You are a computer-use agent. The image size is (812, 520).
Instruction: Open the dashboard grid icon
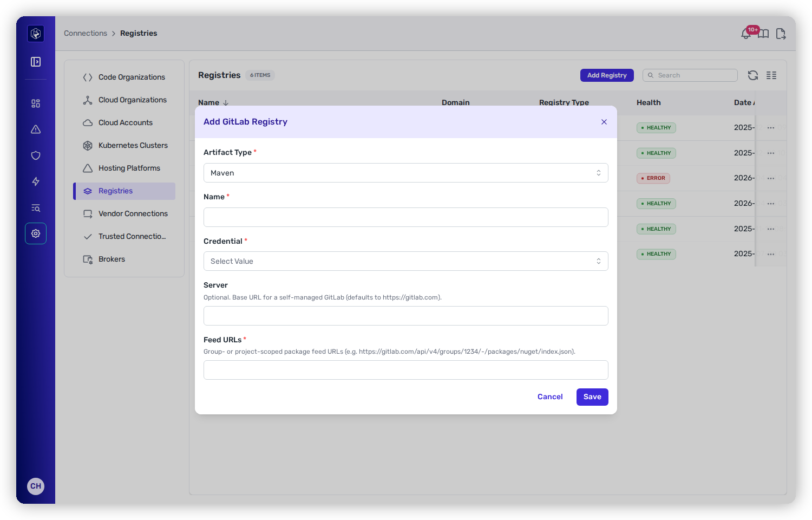(36, 103)
